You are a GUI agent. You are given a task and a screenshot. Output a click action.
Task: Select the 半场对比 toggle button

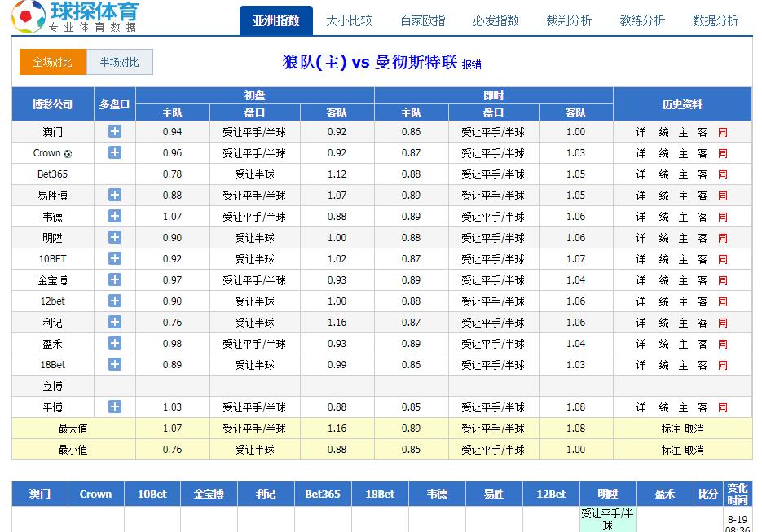120,62
